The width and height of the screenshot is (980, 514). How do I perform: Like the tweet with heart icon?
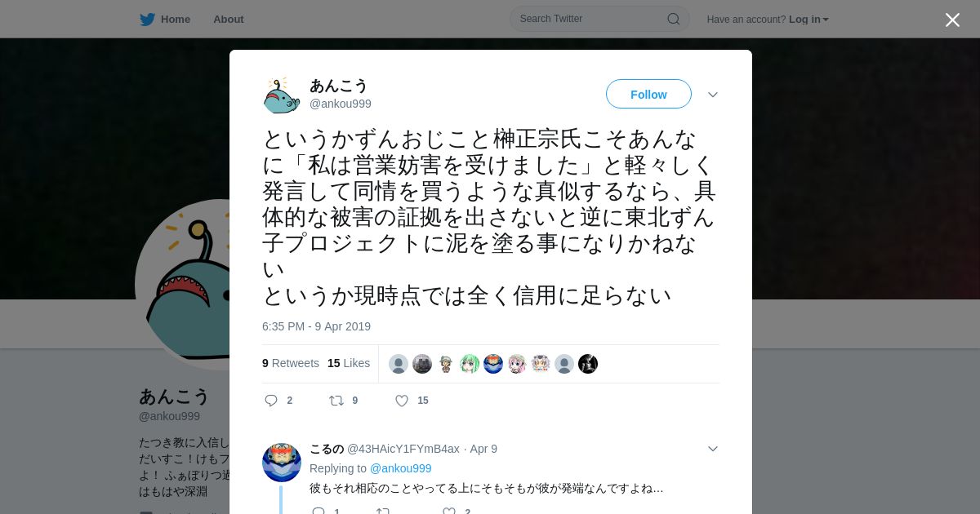click(x=402, y=401)
